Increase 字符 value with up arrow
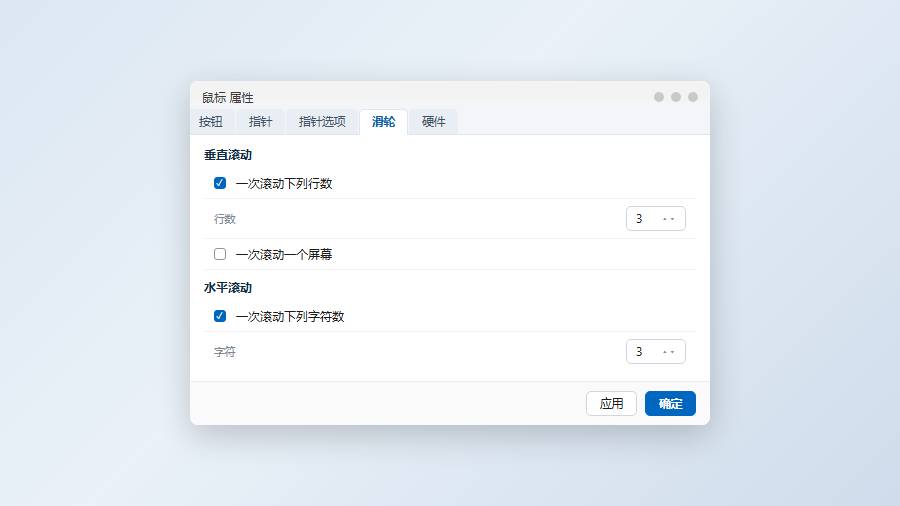Image resolution: width=900 pixels, height=506 pixels. 665,352
